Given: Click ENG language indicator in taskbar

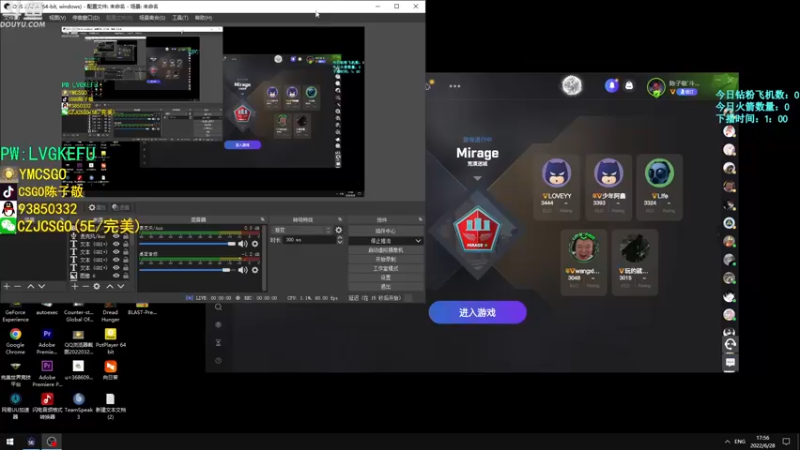Looking at the screenshot, I should click(x=740, y=441).
